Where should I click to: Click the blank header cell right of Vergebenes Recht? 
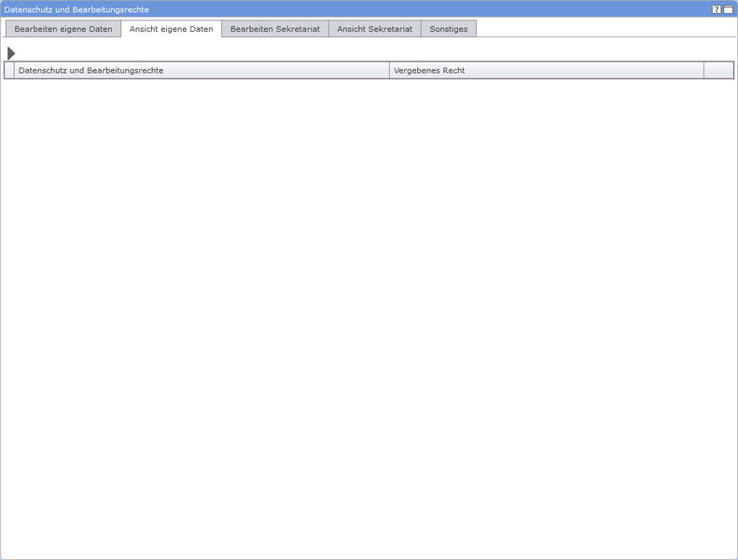718,71
